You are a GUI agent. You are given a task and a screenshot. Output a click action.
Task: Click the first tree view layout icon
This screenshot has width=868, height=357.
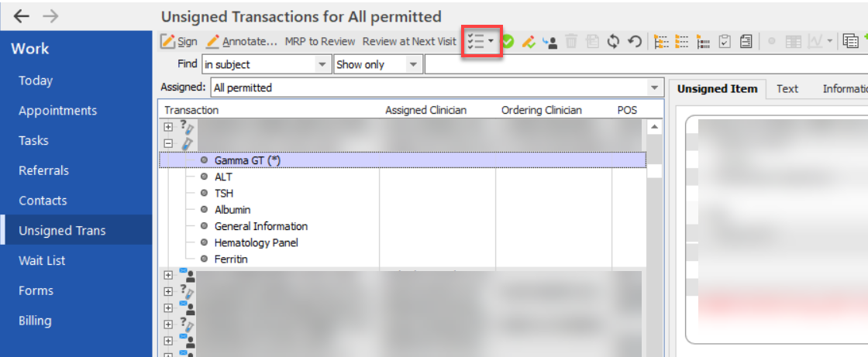tap(661, 42)
